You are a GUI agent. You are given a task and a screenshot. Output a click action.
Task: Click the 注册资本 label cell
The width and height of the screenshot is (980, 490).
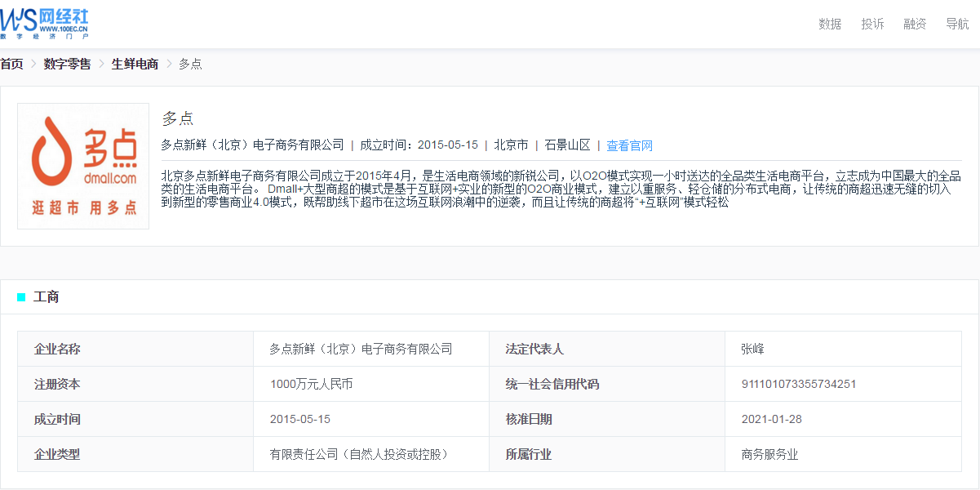pyautogui.click(x=135, y=384)
